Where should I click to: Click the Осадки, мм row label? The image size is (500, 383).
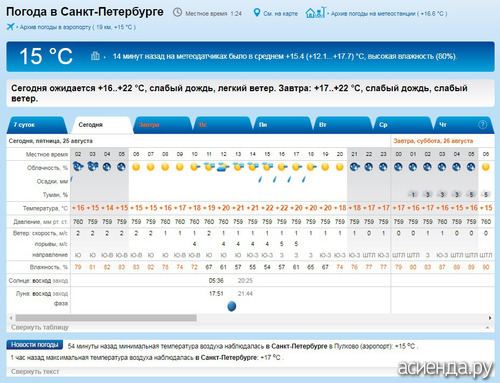coord(52,181)
